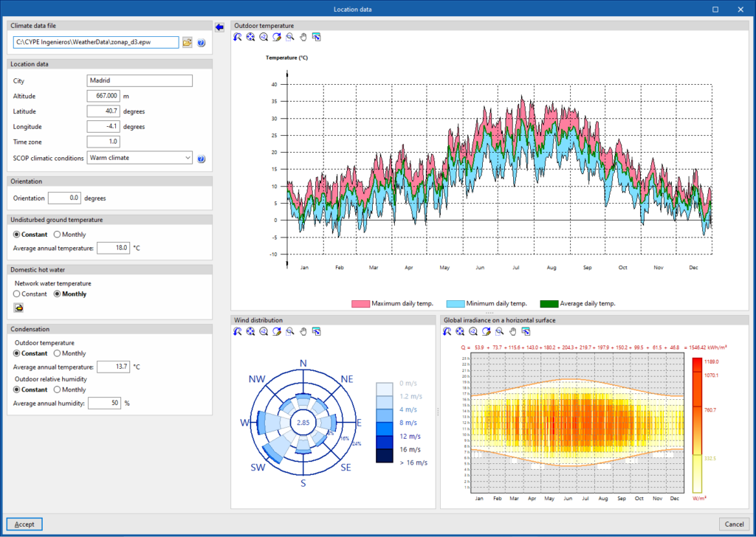The image size is (756, 537).
Task: Click the Cancel button
Action: point(734,524)
